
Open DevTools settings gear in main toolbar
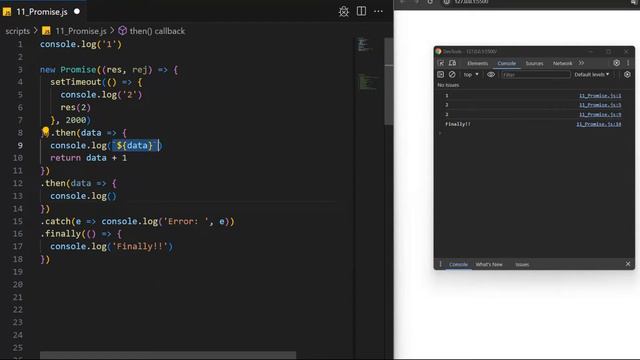pyautogui.click(x=616, y=63)
